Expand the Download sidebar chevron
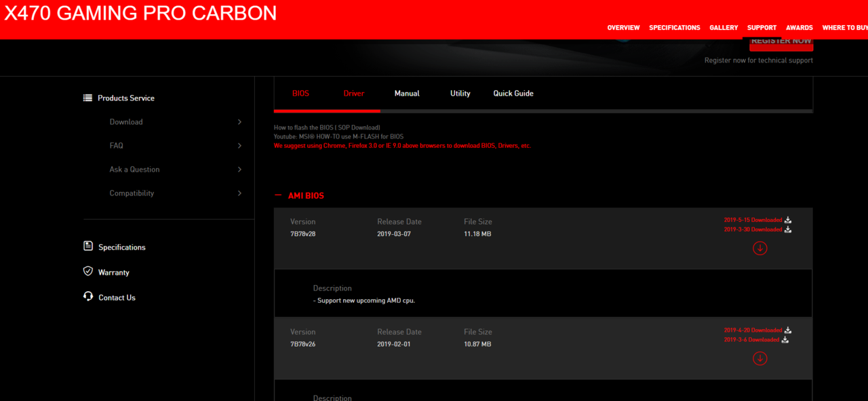 (239, 122)
